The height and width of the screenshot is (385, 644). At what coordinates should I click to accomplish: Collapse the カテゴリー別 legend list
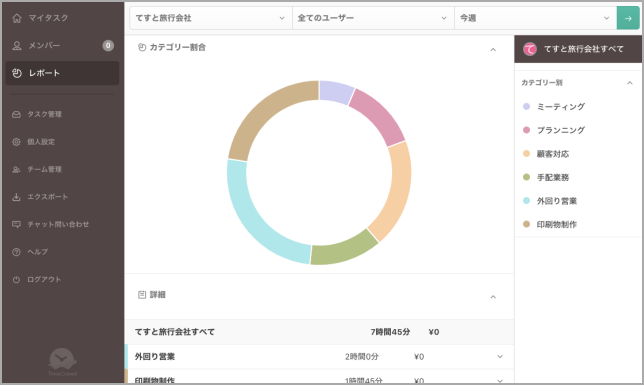click(630, 83)
